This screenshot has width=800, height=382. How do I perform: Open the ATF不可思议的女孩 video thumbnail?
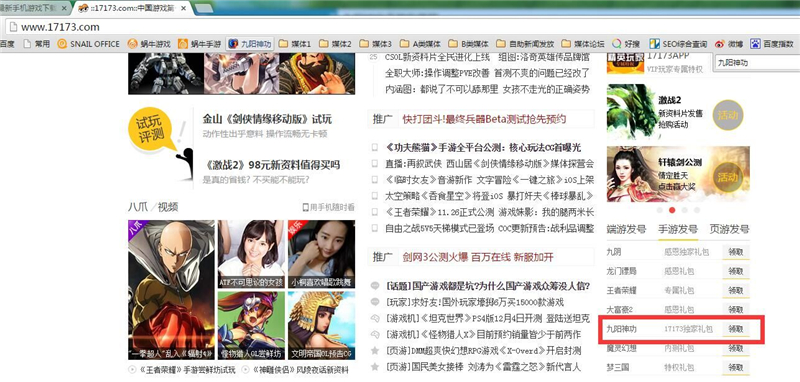tap(251, 254)
